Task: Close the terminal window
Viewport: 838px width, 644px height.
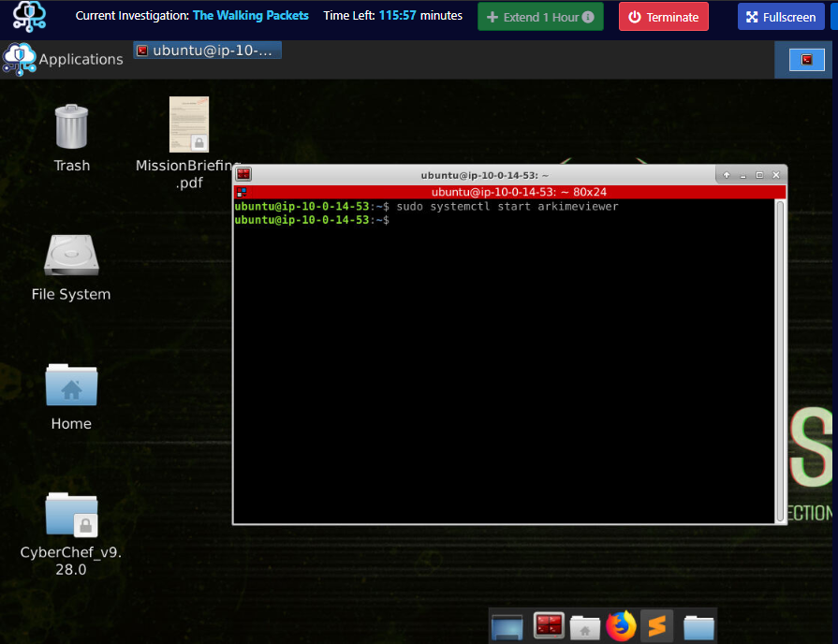Action: (x=776, y=175)
